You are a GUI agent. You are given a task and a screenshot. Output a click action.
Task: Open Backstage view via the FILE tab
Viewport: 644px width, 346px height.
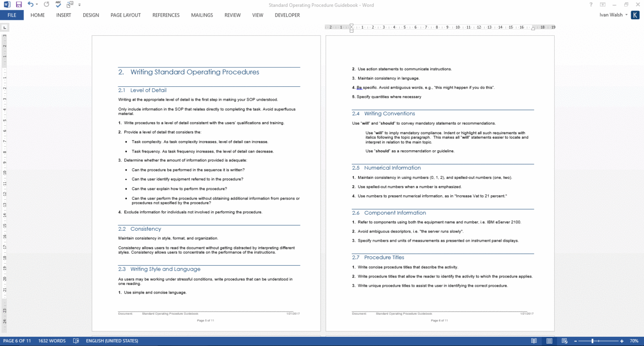(12, 15)
